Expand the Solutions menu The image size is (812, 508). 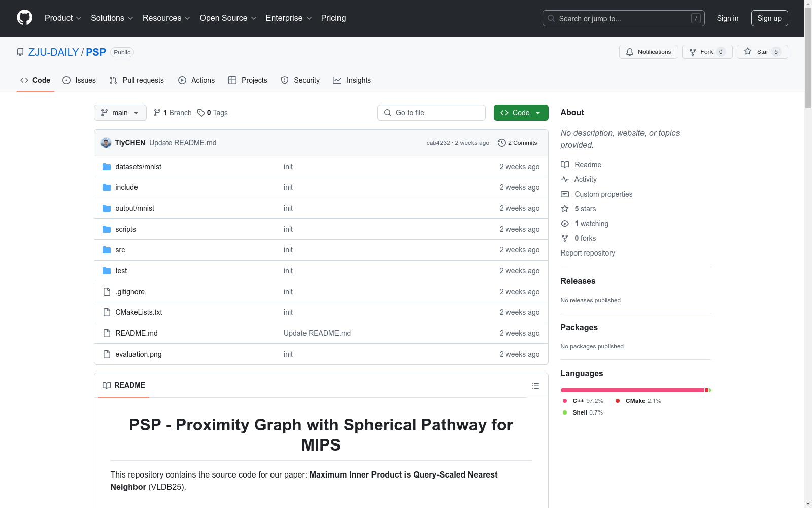pos(112,18)
